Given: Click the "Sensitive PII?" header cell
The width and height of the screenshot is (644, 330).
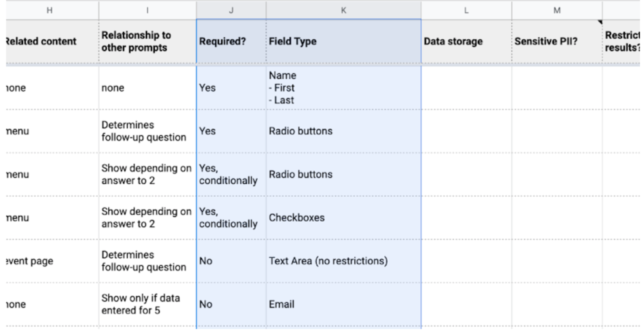Looking at the screenshot, I should click(557, 41).
